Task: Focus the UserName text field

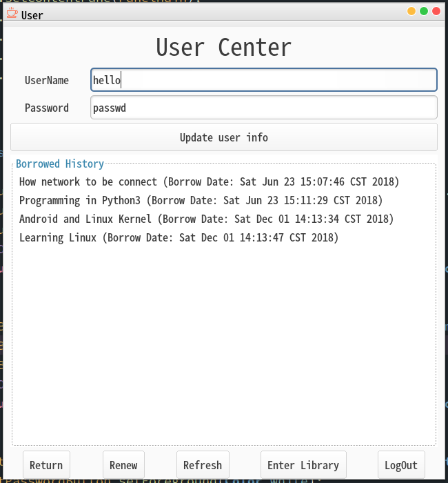Action: (264, 80)
